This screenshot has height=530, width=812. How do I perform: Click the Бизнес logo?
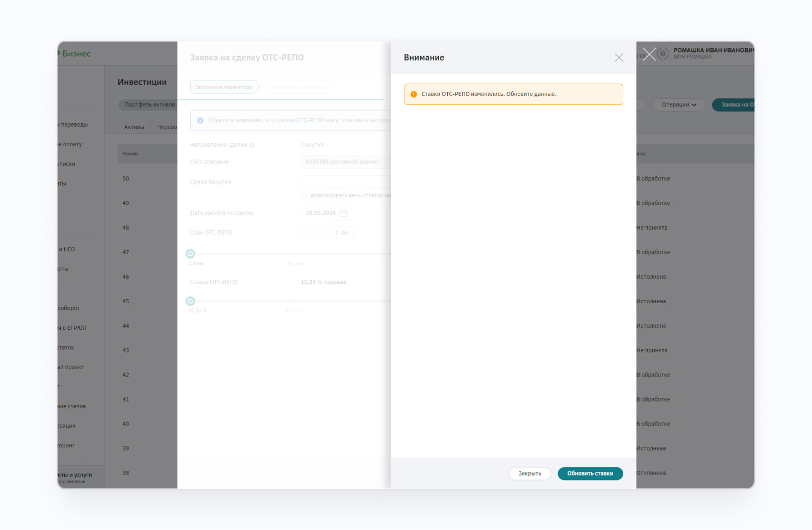75,54
